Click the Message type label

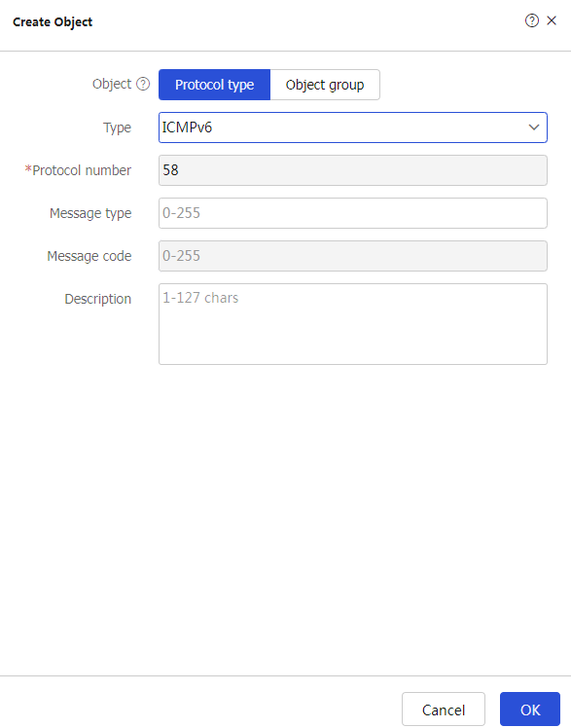(x=90, y=213)
